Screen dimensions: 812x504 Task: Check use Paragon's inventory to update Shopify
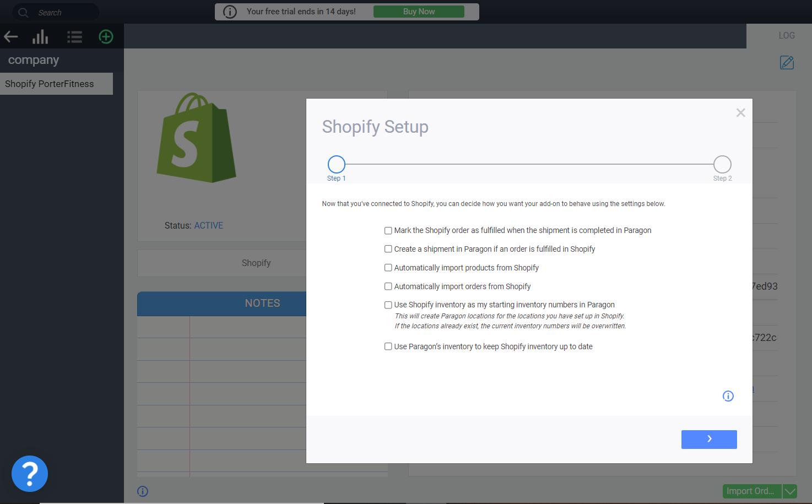point(388,346)
